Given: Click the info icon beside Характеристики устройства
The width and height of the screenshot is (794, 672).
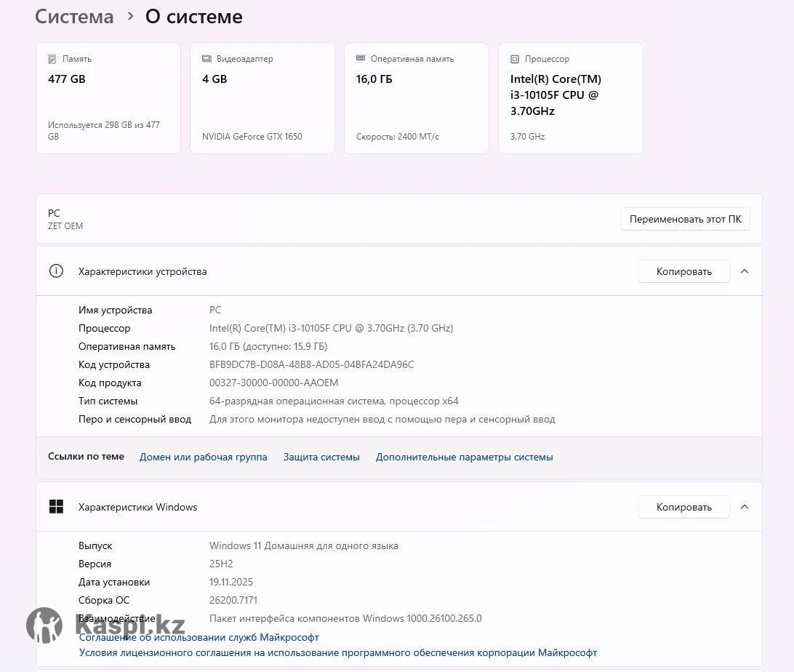Looking at the screenshot, I should coord(56,271).
